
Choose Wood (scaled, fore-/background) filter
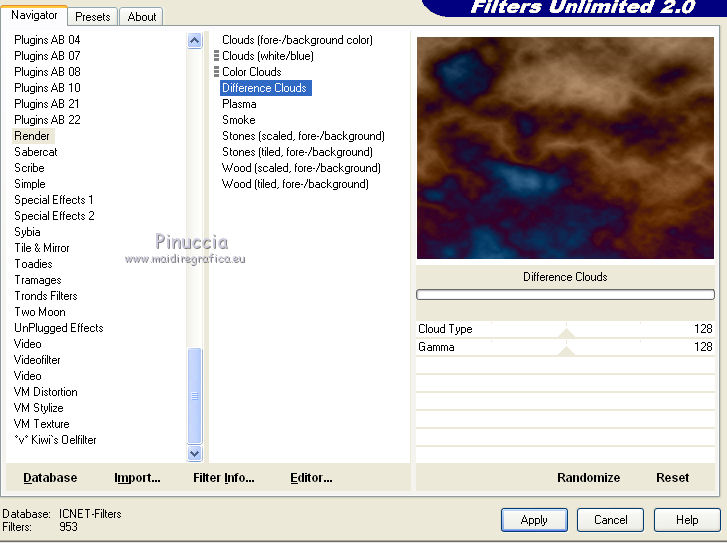click(x=301, y=168)
